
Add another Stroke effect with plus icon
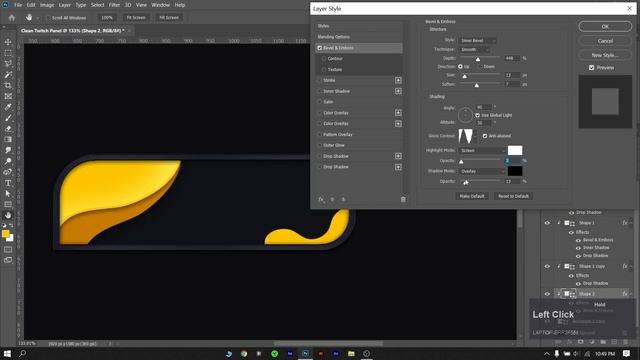pyautogui.click(x=398, y=80)
